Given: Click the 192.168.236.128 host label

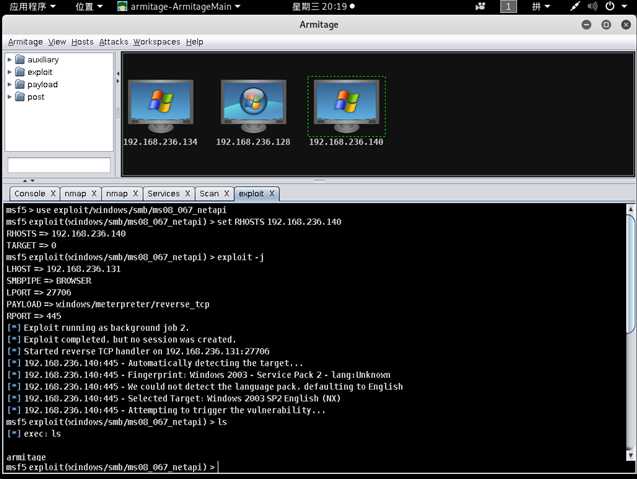Looking at the screenshot, I should coord(253,142).
